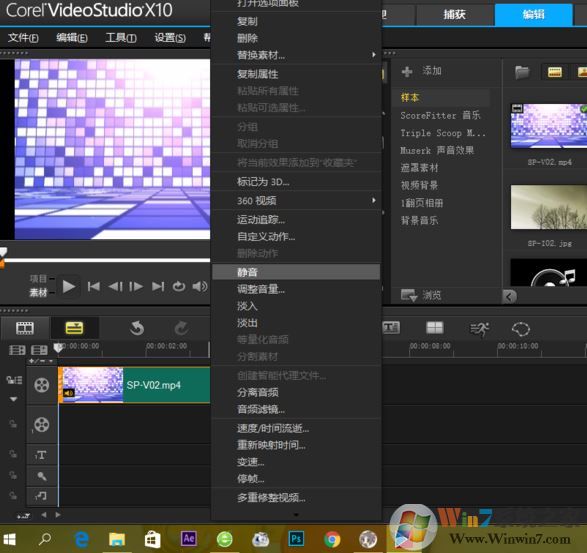Image resolution: width=587 pixels, height=553 pixels.
Task: Open Photoshop from taskbar
Action: click(296, 539)
